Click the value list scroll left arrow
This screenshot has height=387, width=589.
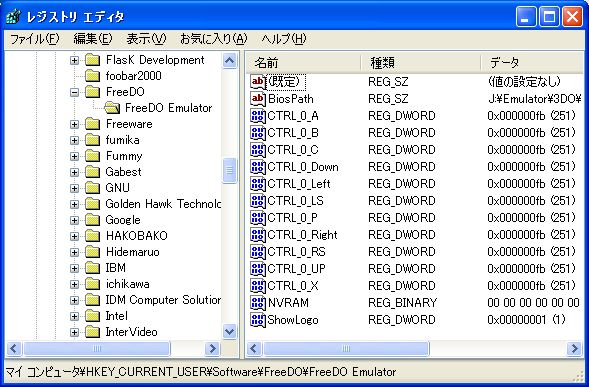pos(254,349)
